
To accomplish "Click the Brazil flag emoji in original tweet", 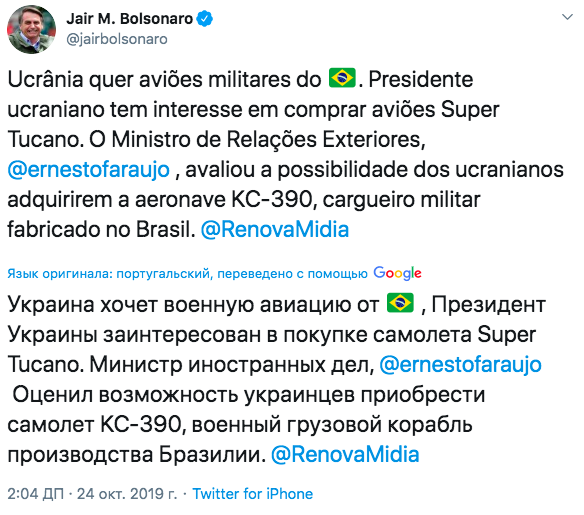I will 342,78.
